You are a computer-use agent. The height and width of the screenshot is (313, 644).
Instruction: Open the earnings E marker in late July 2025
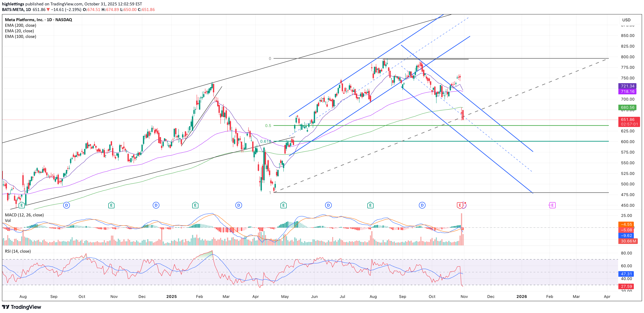point(370,205)
